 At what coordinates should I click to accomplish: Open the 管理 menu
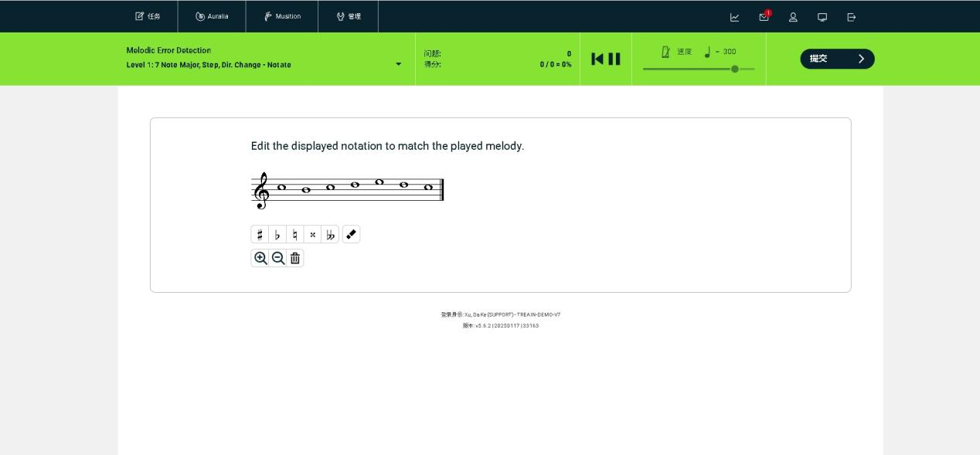(x=349, y=16)
